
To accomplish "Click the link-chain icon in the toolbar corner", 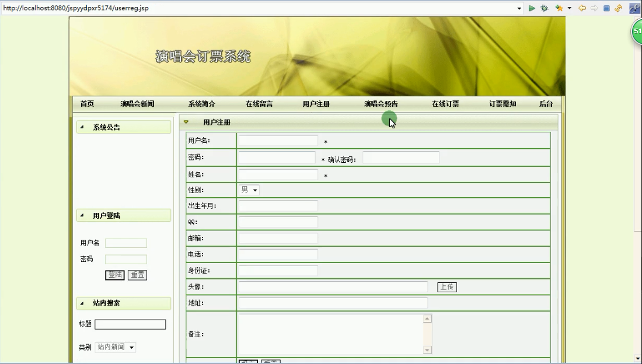I will click(634, 8).
